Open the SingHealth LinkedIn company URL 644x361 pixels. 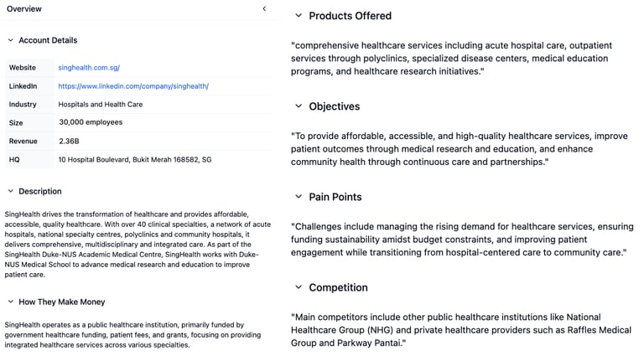point(133,86)
